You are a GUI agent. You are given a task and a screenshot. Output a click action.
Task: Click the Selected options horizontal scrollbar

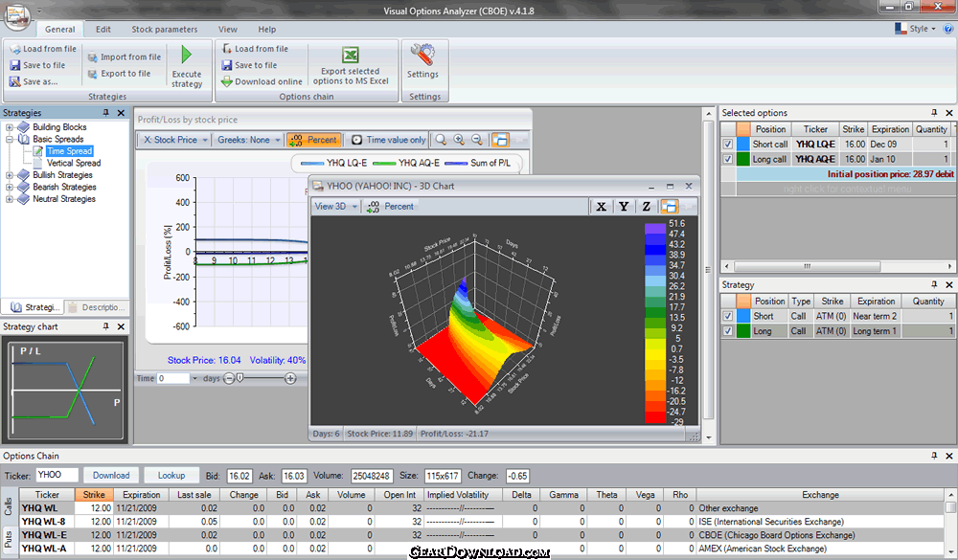(x=807, y=266)
